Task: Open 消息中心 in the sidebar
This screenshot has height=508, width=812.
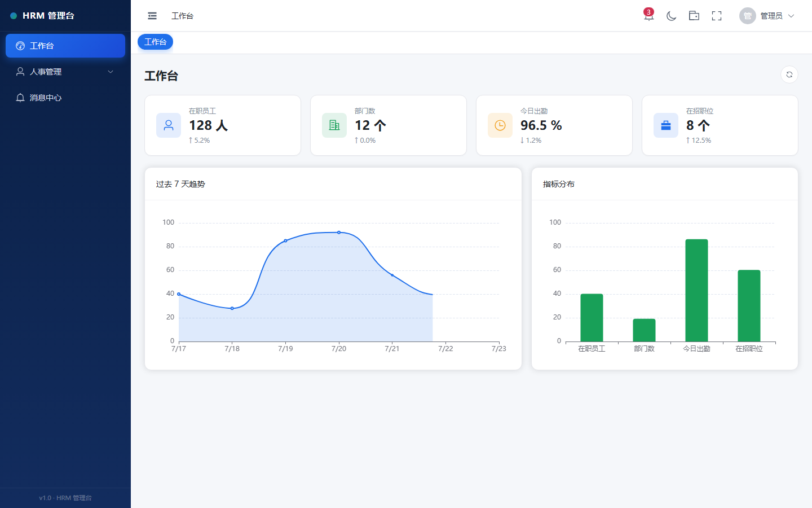Action: pyautogui.click(x=65, y=98)
